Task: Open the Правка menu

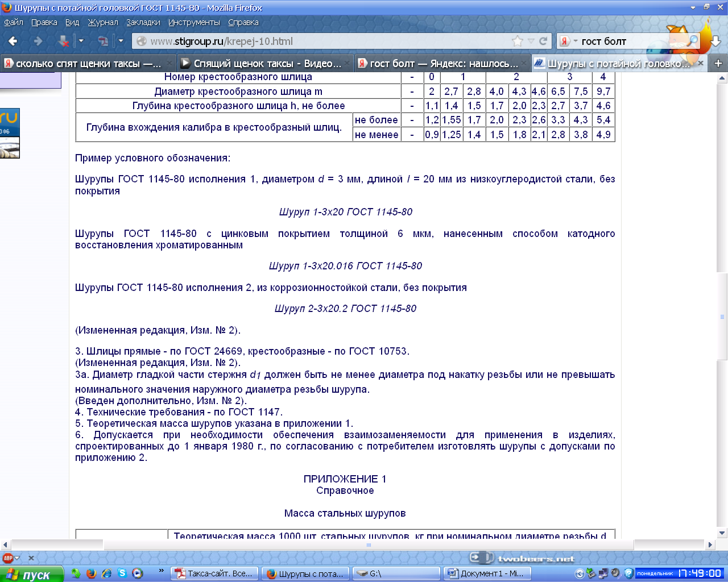Action: point(44,22)
